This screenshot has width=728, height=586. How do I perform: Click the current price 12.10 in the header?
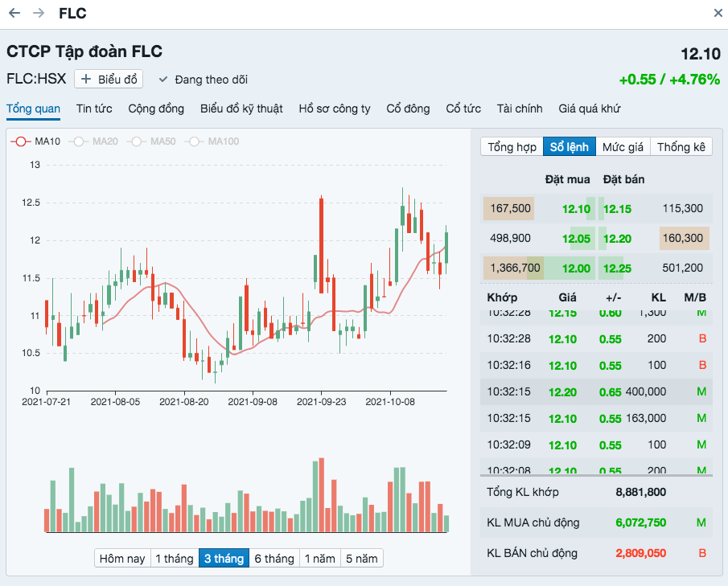pyautogui.click(x=701, y=55)
